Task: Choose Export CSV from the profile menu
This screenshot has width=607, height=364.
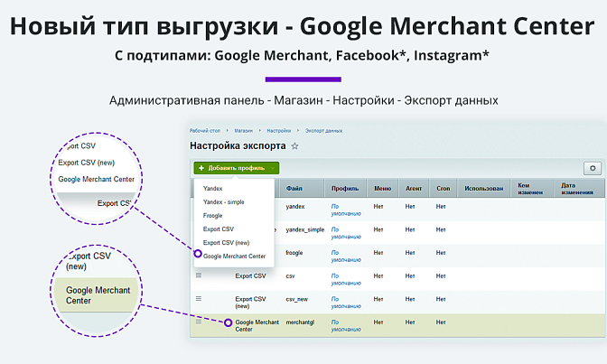Action: click(219, 229)
